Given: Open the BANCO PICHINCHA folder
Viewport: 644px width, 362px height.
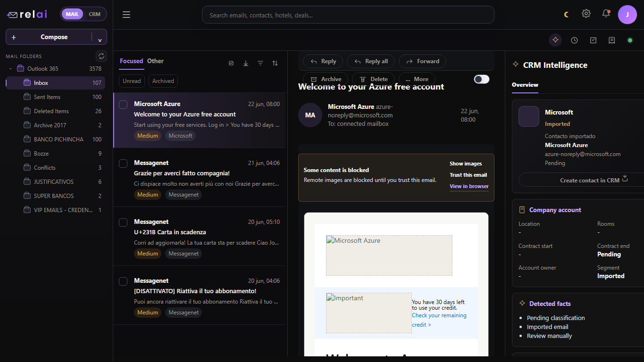Looking at the screenshot, I should (x=56, y=139).
